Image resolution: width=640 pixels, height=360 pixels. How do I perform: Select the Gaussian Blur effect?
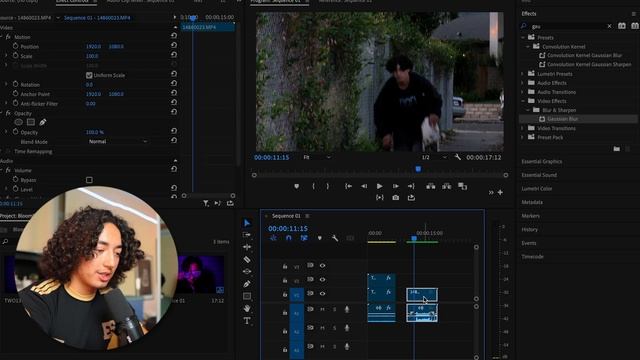[x=562, y=119]
